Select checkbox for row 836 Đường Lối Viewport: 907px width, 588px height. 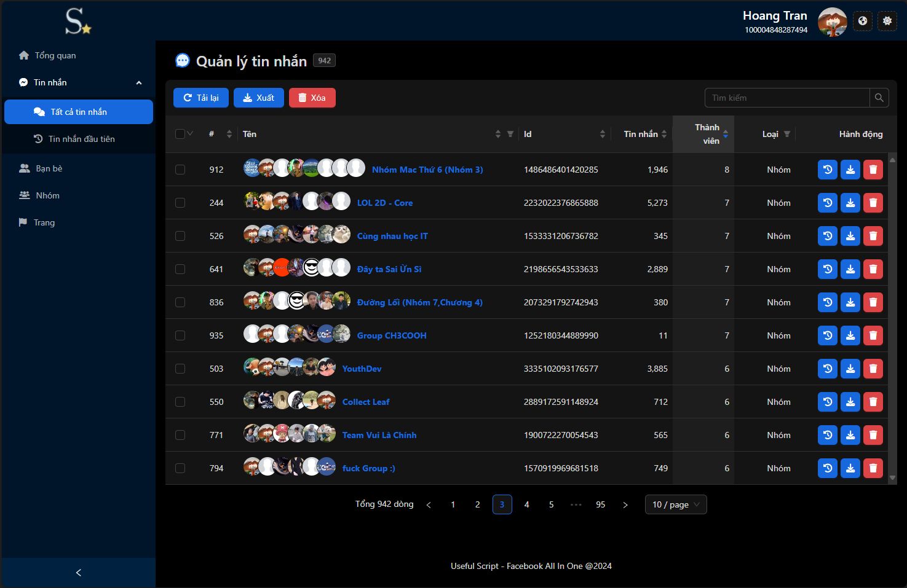(180, 302)
